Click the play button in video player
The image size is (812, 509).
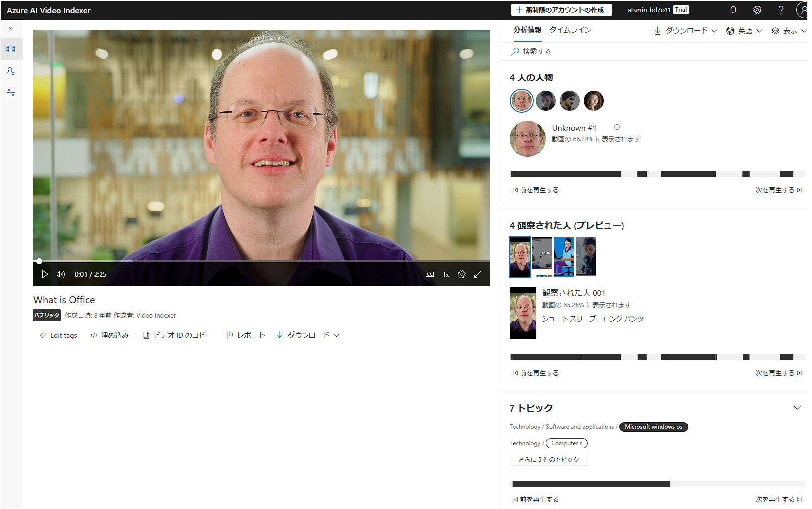[x=45, y=274]
